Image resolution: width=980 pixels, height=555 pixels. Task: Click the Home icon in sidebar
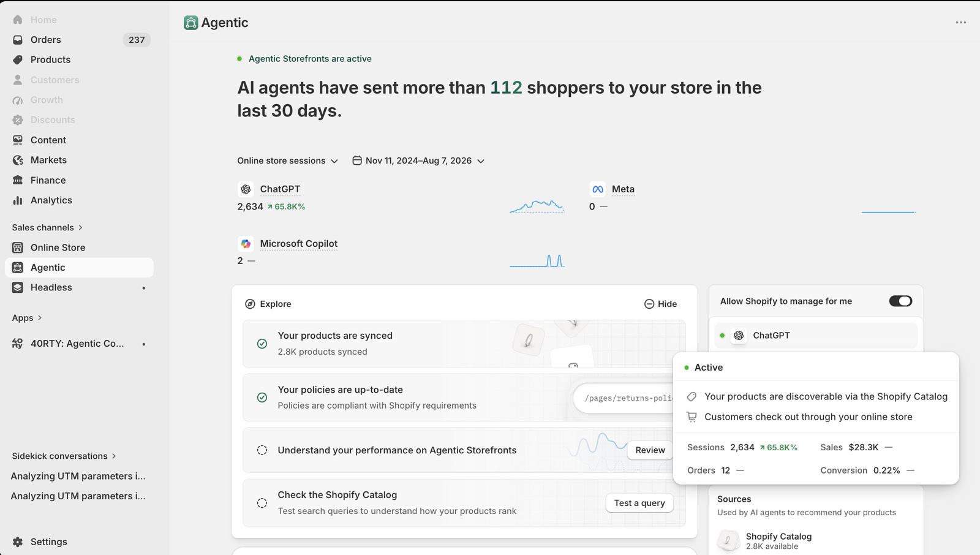(x=18, y=20)
